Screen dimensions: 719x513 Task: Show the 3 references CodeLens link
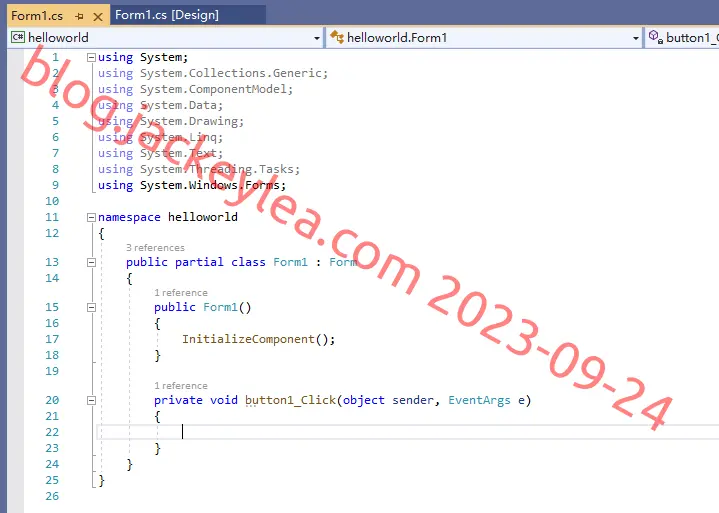click(155, 248)
